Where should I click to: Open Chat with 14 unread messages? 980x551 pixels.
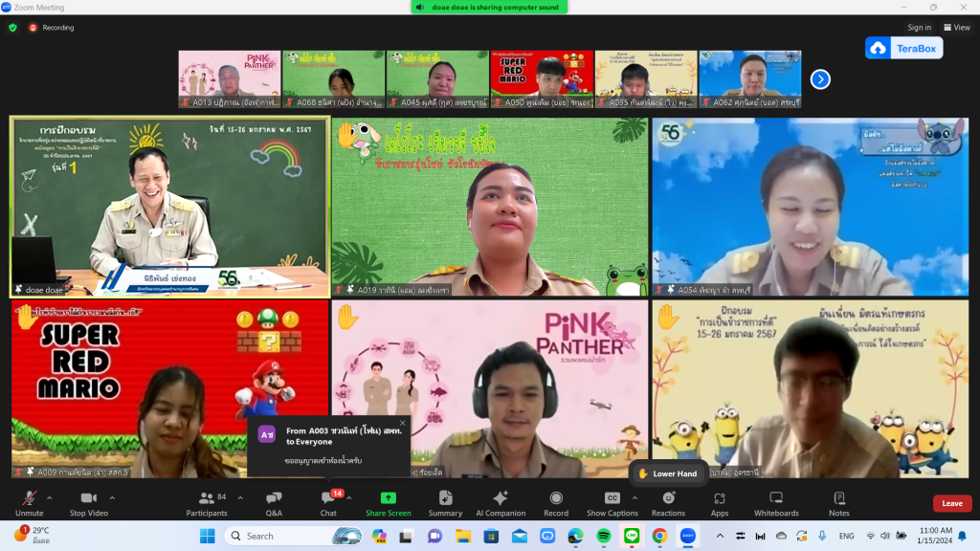(328, 502)
